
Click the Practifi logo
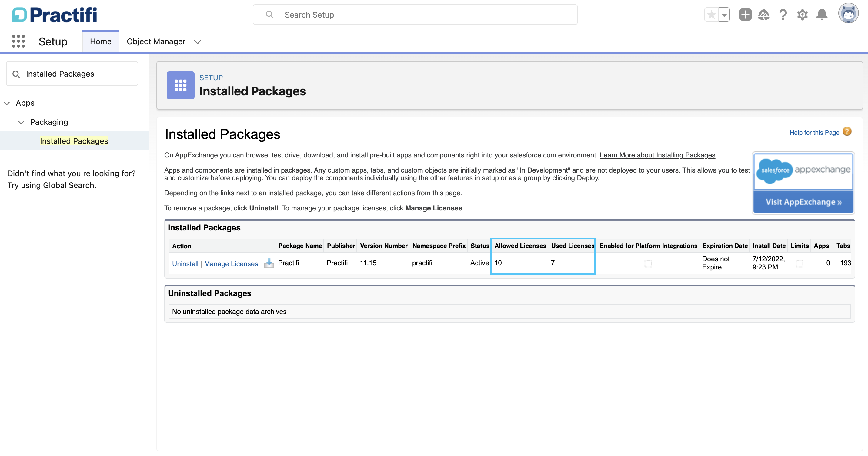pyautogui.click(x=55, y=15)
